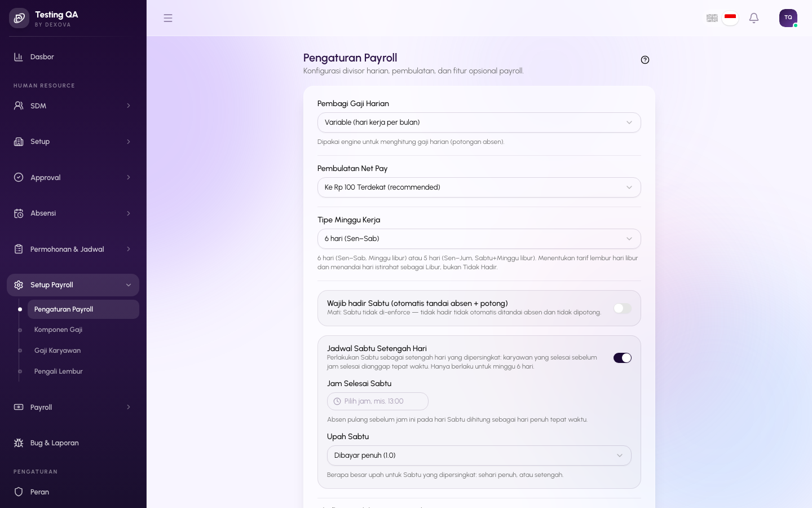Open Pembagi Gaji Harian dropdown

(479, 122)
